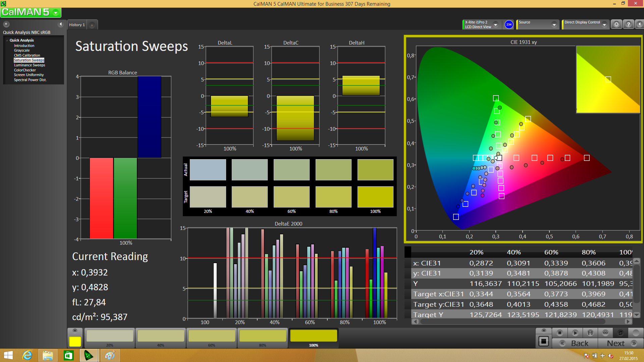The height and width of the screenshot is (362, 644).
Task: Select the 60% yellow saturation swatch
Action: [x=212, y=337]
